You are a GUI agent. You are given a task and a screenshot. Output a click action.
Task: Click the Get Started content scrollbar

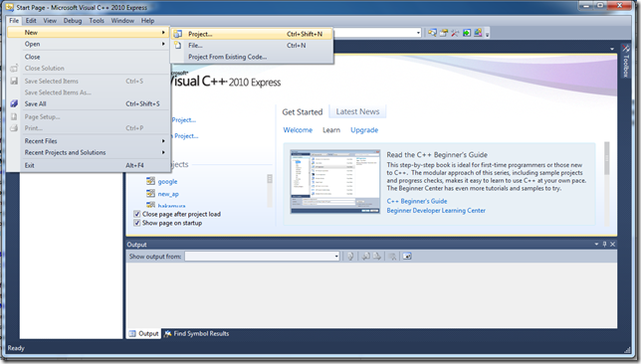point(607,183)
